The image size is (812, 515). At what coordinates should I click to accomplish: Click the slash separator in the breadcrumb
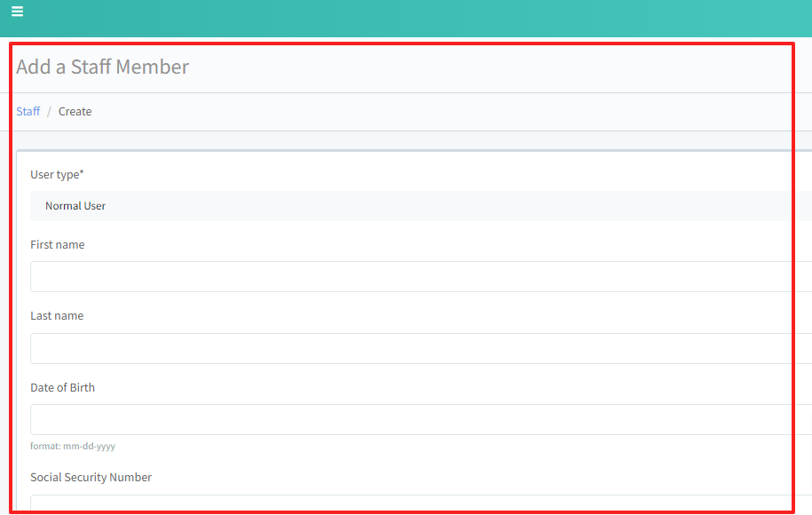click(49, 112)
